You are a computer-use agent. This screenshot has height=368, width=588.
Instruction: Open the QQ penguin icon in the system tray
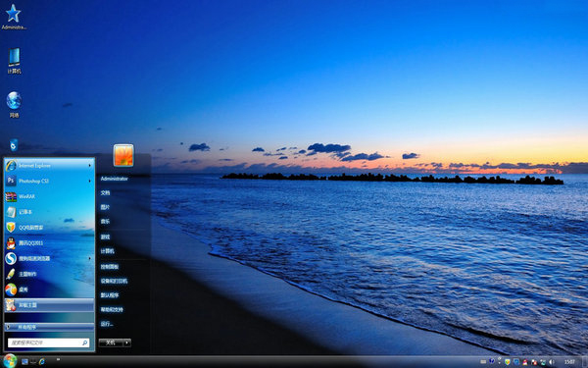click(525, 362)
